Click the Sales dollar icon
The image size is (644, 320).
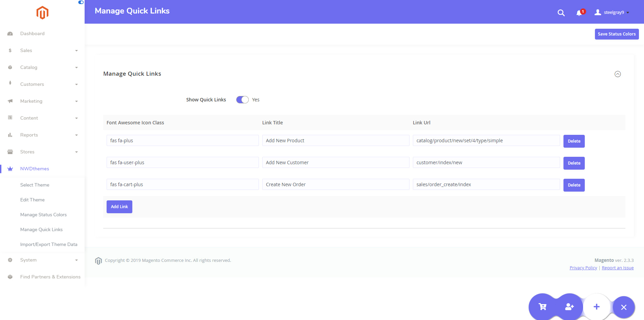(x=10, y=51)
